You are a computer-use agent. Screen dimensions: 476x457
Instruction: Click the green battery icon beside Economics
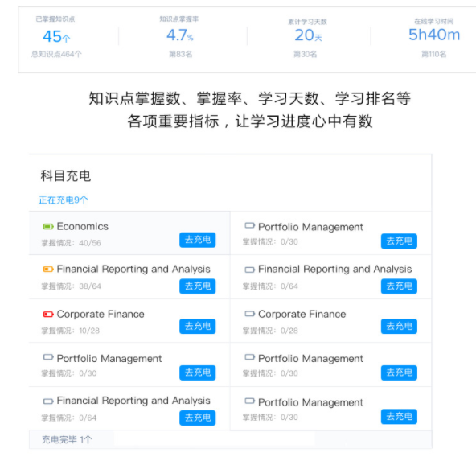point(48,226)
